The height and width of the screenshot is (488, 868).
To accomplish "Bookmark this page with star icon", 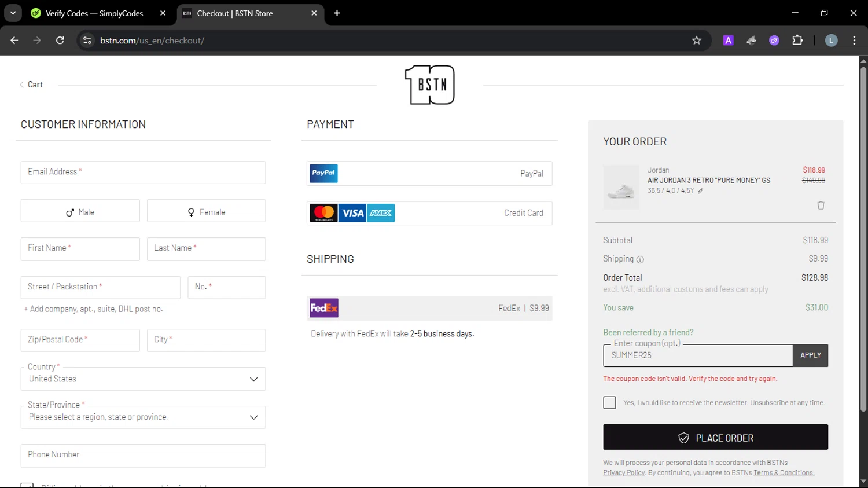I will click(697, 41).
